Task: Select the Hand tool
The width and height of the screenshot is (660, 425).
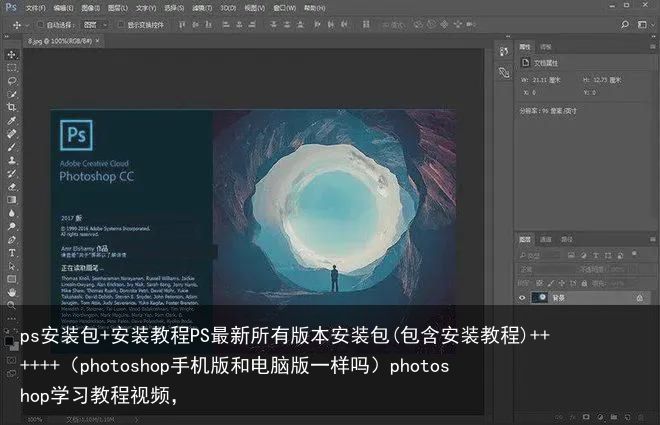Action: coord(12,292)
